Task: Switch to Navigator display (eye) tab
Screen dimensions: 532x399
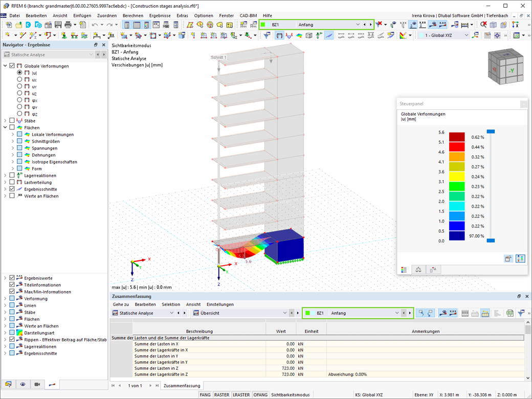Action: click(x=23, y=384)
